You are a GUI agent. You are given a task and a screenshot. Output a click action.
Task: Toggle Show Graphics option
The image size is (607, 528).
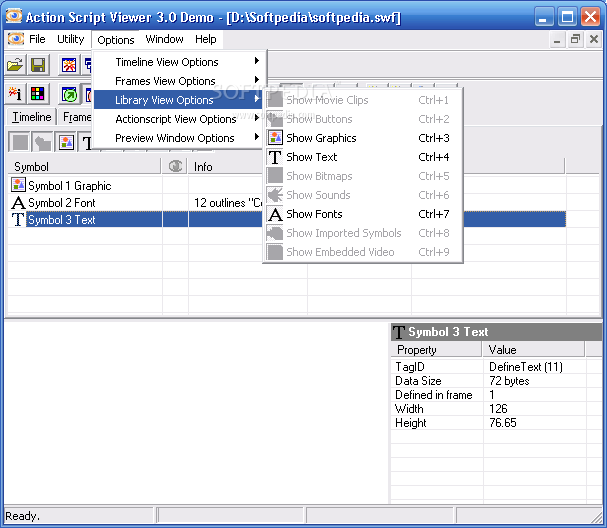tap(363, 138)
